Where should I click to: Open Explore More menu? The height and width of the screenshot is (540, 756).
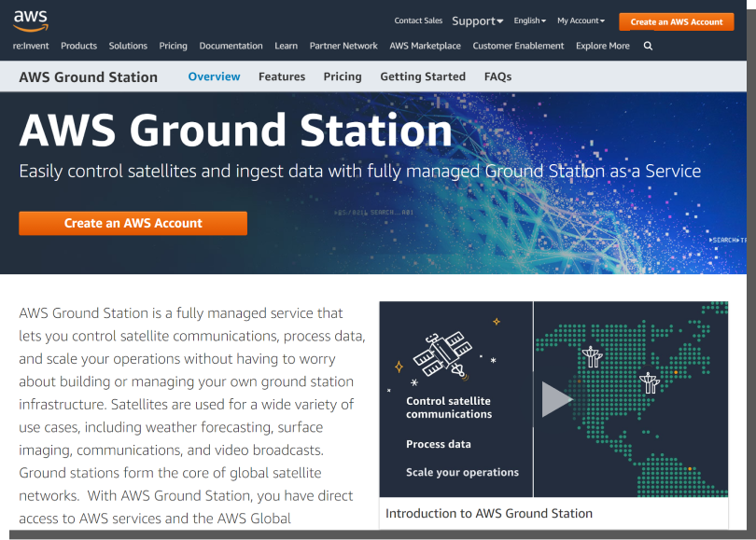coord(603,46)
